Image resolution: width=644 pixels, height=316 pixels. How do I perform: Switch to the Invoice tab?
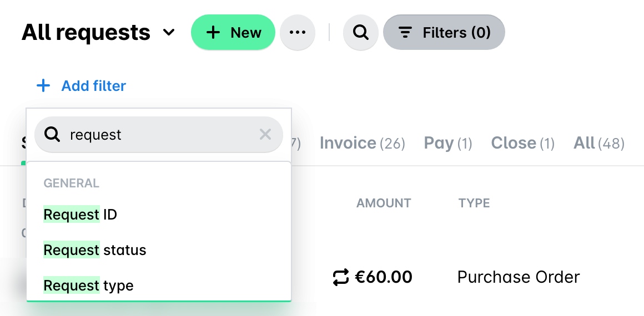[x=362, y=143]
